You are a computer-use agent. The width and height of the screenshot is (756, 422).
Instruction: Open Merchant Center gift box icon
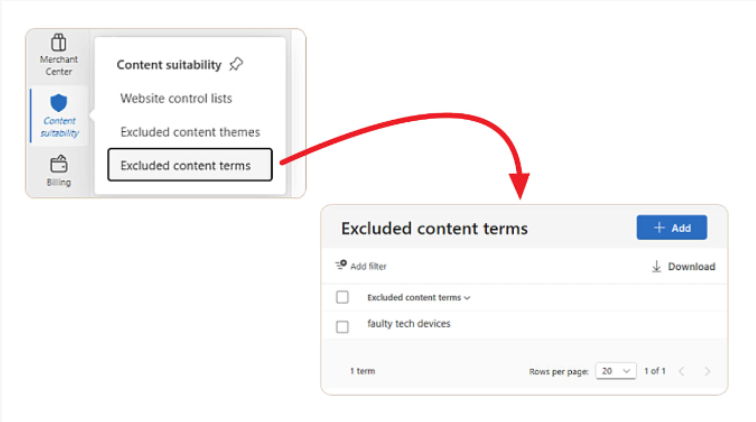pyautogui.click(x=58, y=42)
